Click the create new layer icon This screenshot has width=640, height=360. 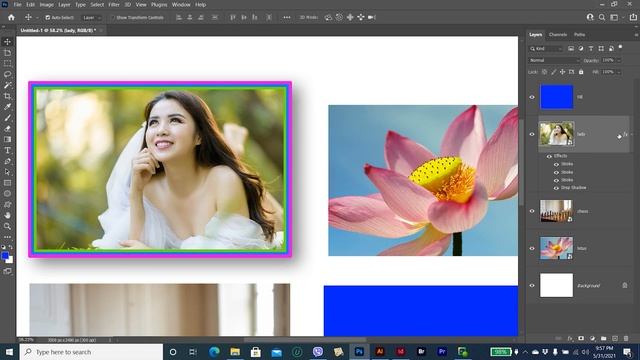(x=615, y=338)
